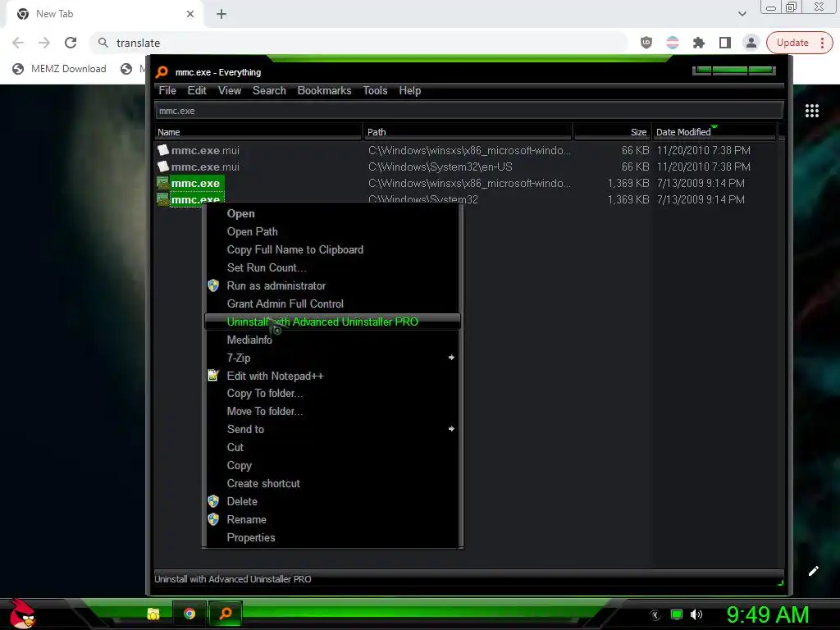This screenshot has height=630, width=840.
Task: Click the Angry Birds start button
Action: click(22, 614)
